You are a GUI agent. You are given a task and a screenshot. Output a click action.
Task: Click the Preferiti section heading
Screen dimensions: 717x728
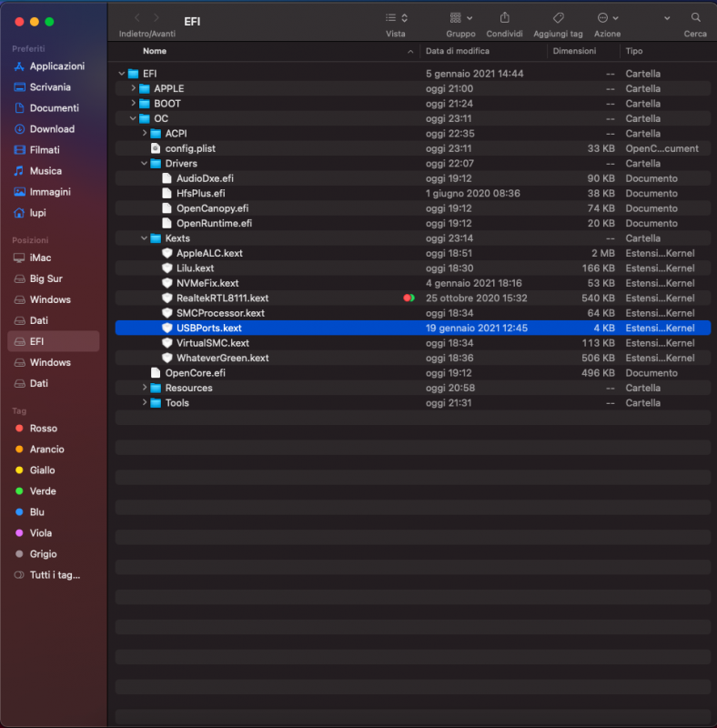[x=28, y=49]
